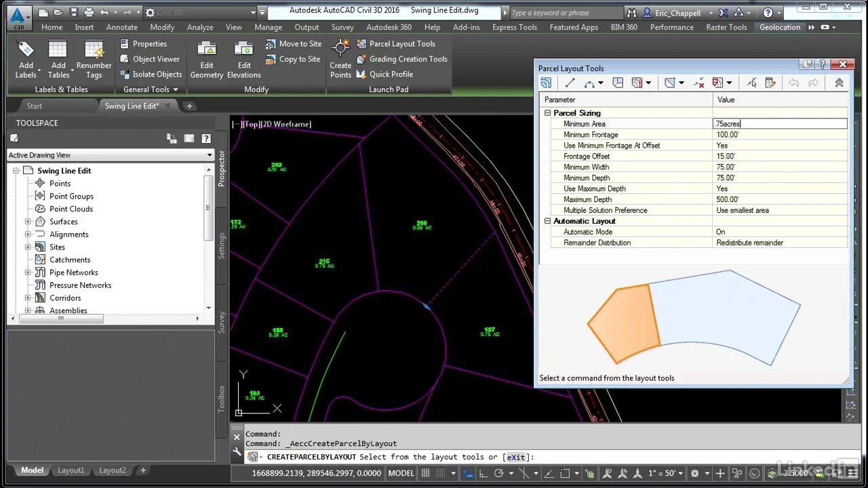868x488 pixels.
Task: Switch to the Geolocation ribbon tab
Action: click(780, 27)
